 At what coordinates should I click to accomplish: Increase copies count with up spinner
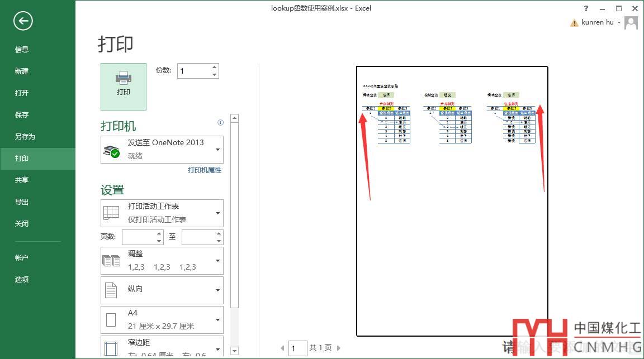click(214, 68)
